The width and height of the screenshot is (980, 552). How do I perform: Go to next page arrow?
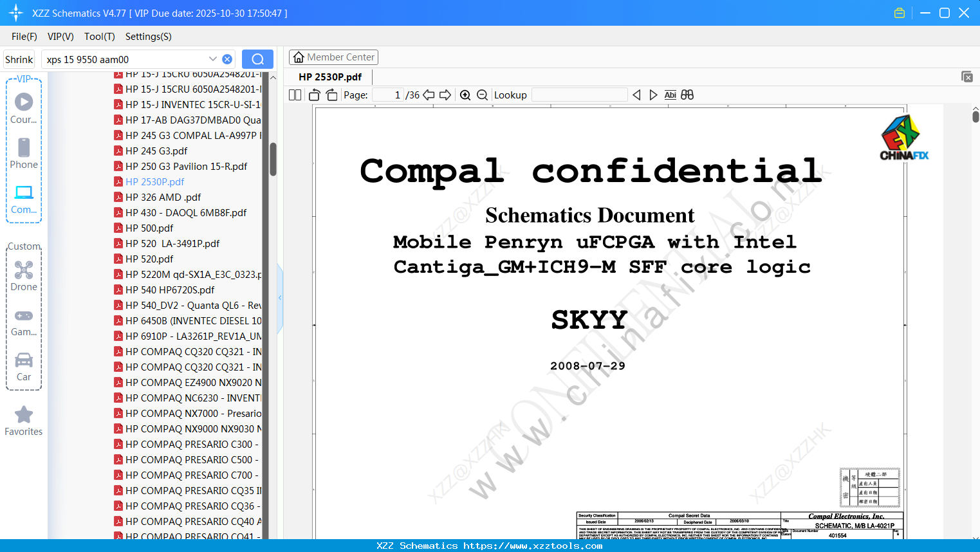pyautogui.click(x=445, y=95)
